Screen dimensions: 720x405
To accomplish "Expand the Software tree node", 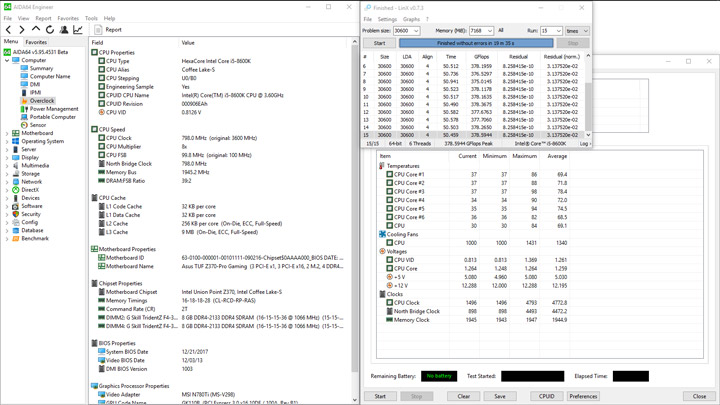I will point(7,206).
